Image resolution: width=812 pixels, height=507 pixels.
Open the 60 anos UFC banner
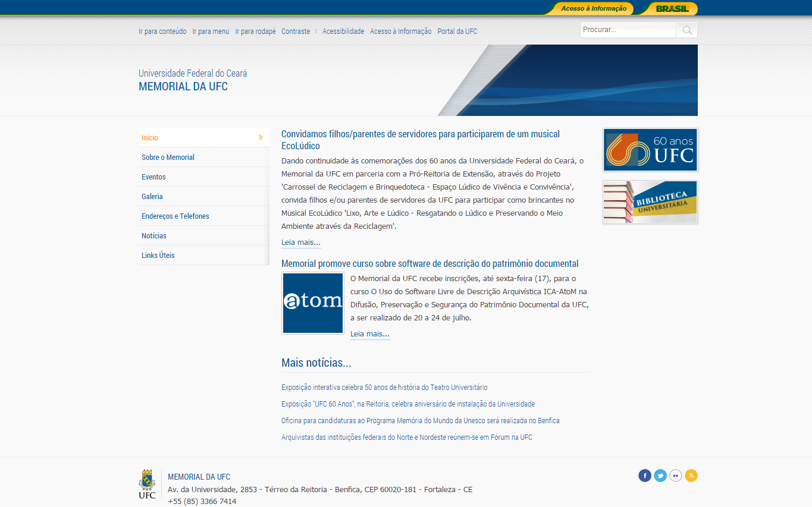pos(650,150)
